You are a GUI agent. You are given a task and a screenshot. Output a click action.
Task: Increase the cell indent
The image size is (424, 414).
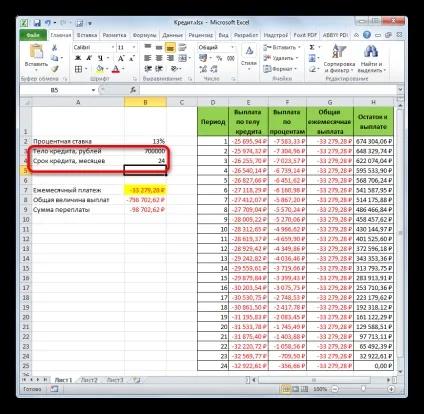(x=159, y=69)
